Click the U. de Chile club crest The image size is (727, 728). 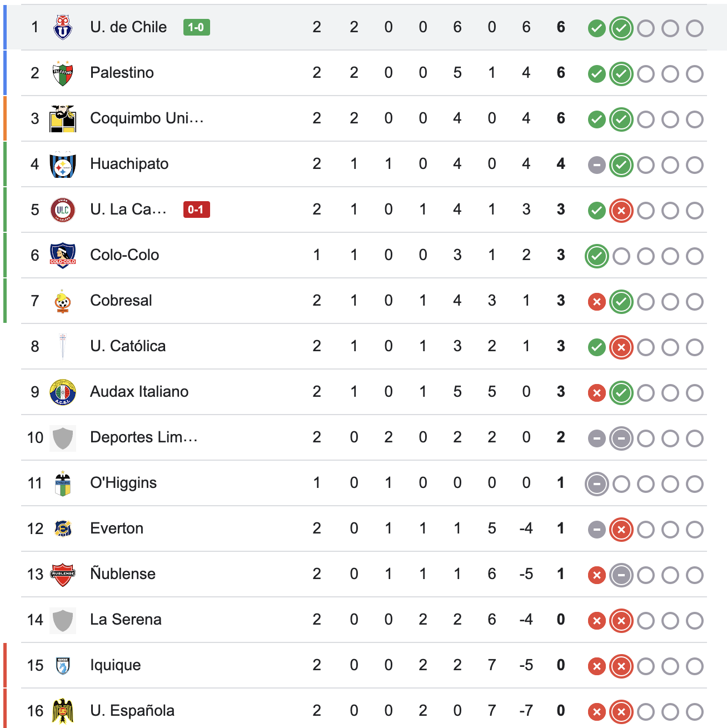[63, 27]
